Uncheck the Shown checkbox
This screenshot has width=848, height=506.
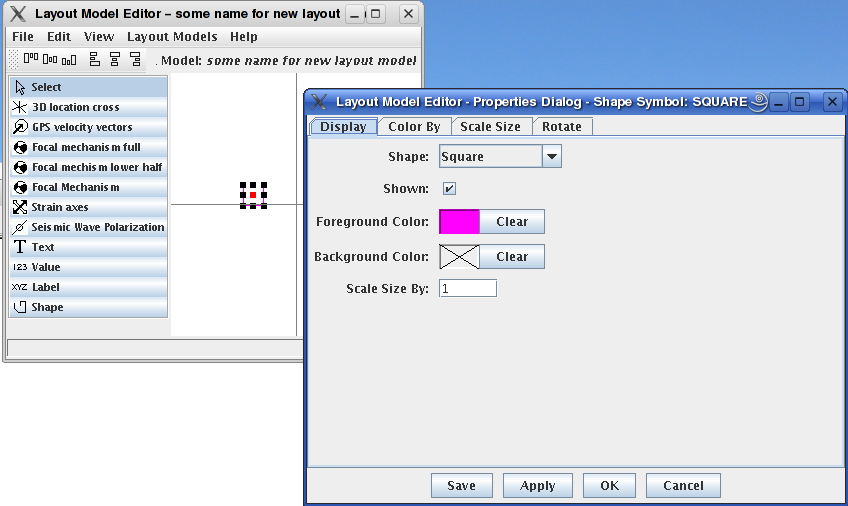point(450,188)
